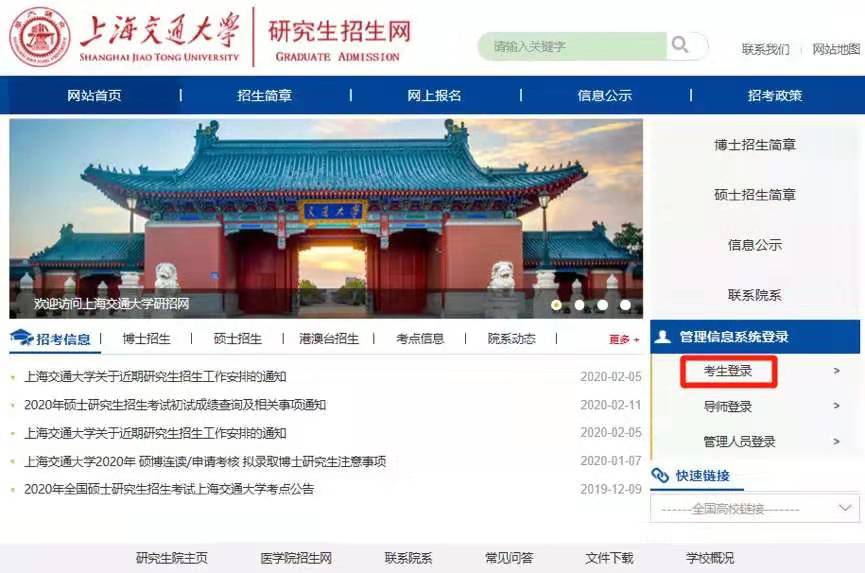Viewport: 865px width, 573px height.
Task: Click the arrow next to 考生登录
Action: click(x=836, y=372)
